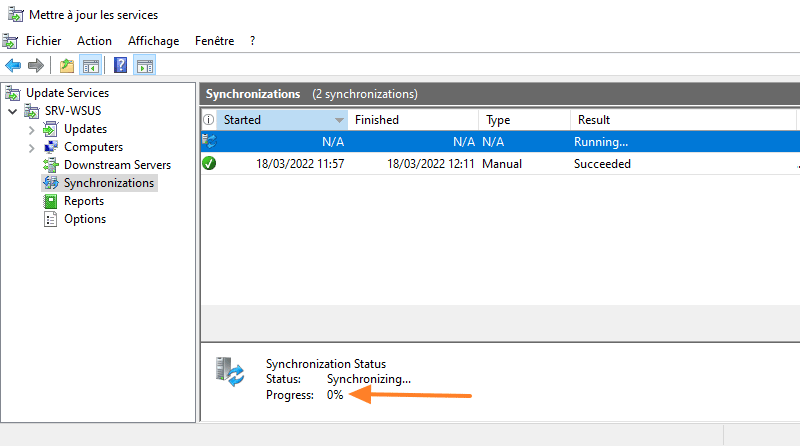The width and height of the screenshot is (800, 446).
Task: Click the Back arrow toolbar icon
Action: pos(13,66)
